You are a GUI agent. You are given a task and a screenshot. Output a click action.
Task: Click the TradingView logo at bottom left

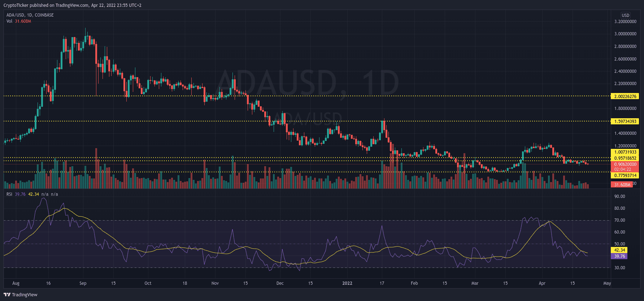click(x=21, y=295)
